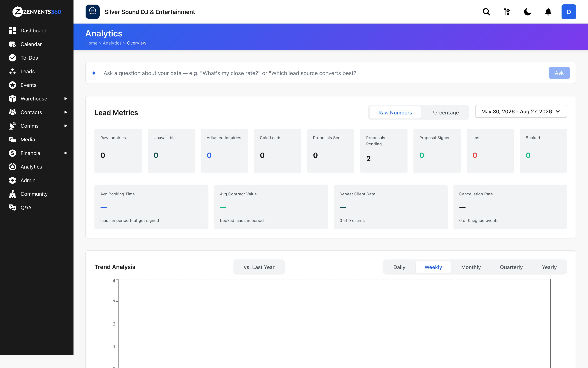Open Dashboard from sidebar label
This screenshot has height=368, width=588.
coord(33,30)
